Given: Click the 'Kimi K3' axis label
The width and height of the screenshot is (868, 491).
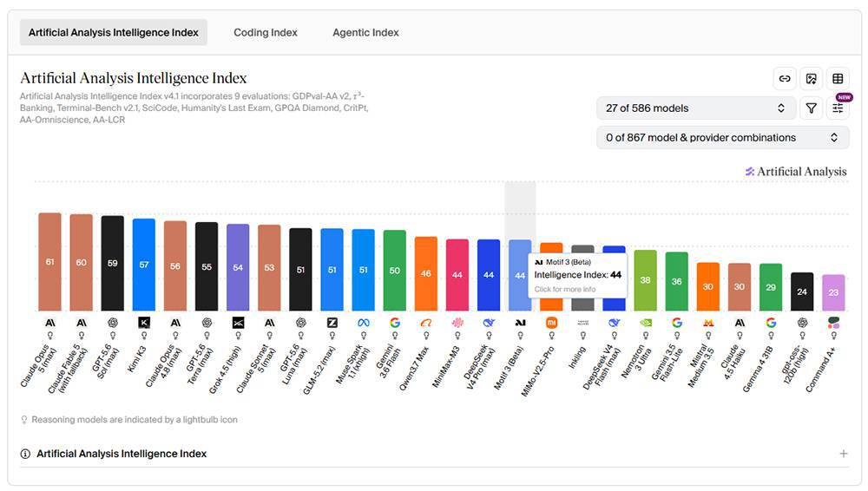Looking at the screenshot, I should [x=137, y=358].
